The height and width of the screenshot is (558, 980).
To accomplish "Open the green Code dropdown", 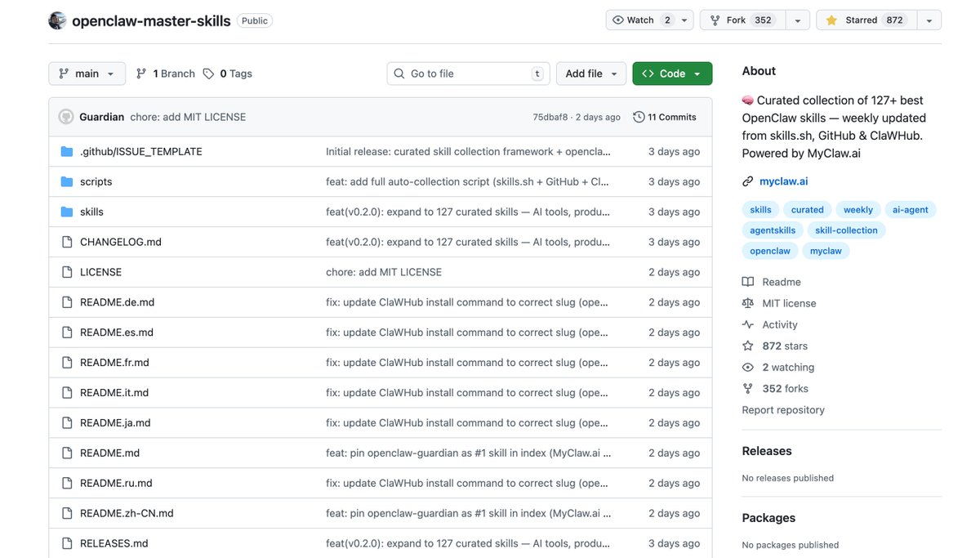I will point(672,74).
